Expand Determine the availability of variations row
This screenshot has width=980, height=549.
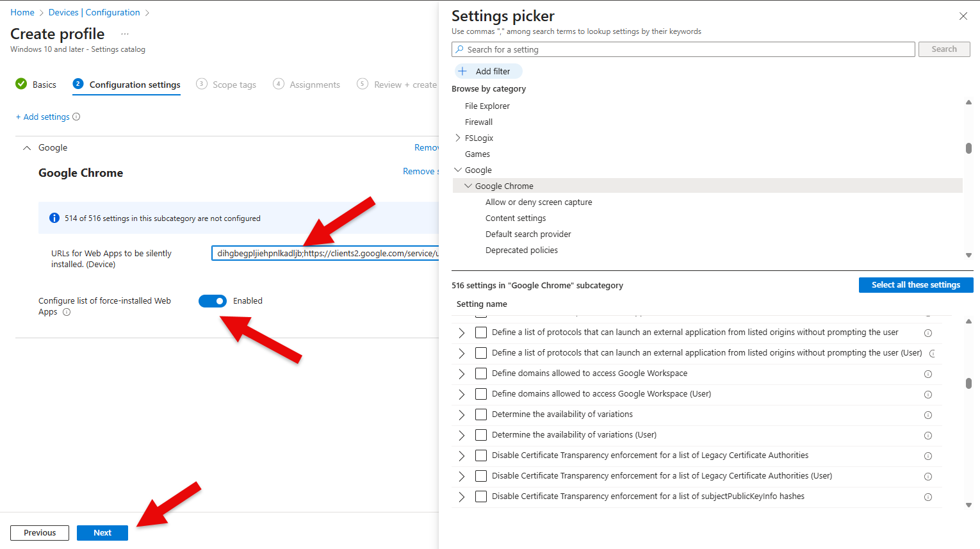pos(462,415)
